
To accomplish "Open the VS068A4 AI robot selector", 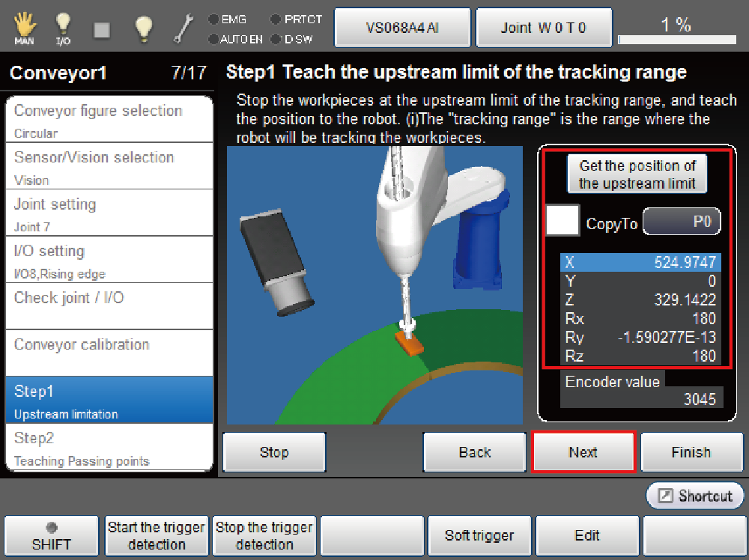I will 402,28.
